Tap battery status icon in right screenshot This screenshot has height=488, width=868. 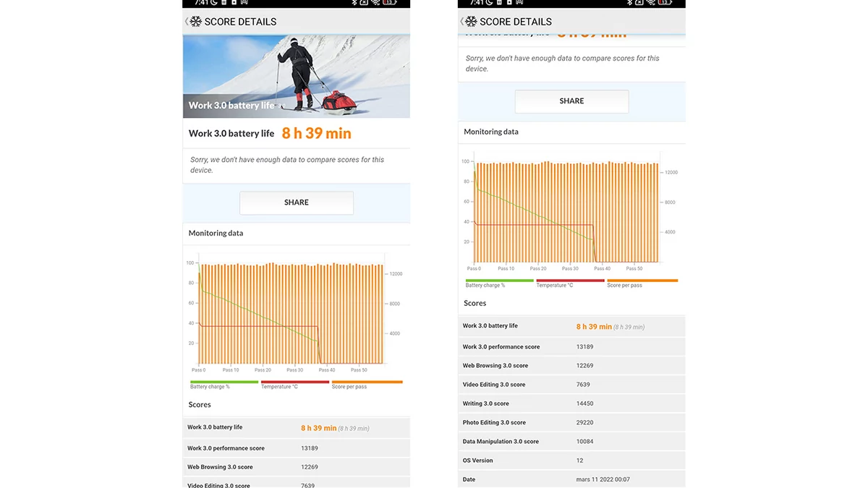(665, 3)
